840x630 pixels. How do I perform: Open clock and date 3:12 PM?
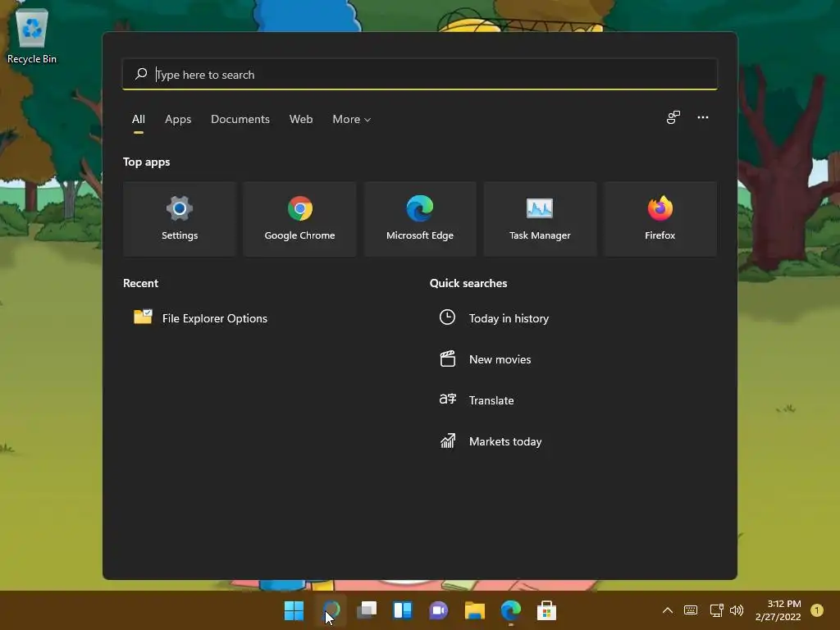[778, 610]
